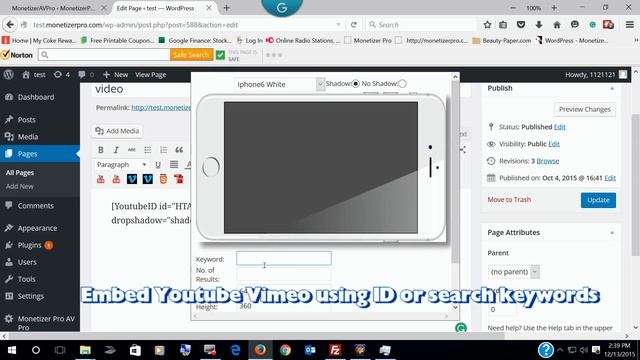
Task: Click the popup scroll-up arrow
Action: tap(455, 77)
